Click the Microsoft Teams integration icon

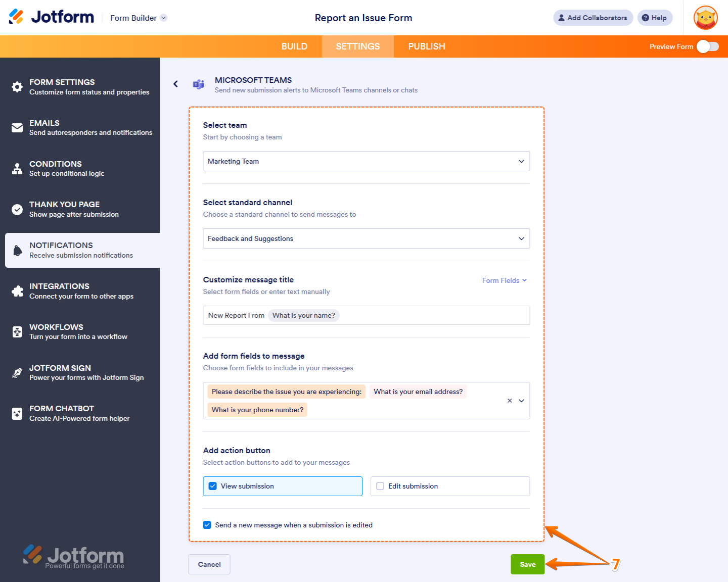(x=198, y=84)
